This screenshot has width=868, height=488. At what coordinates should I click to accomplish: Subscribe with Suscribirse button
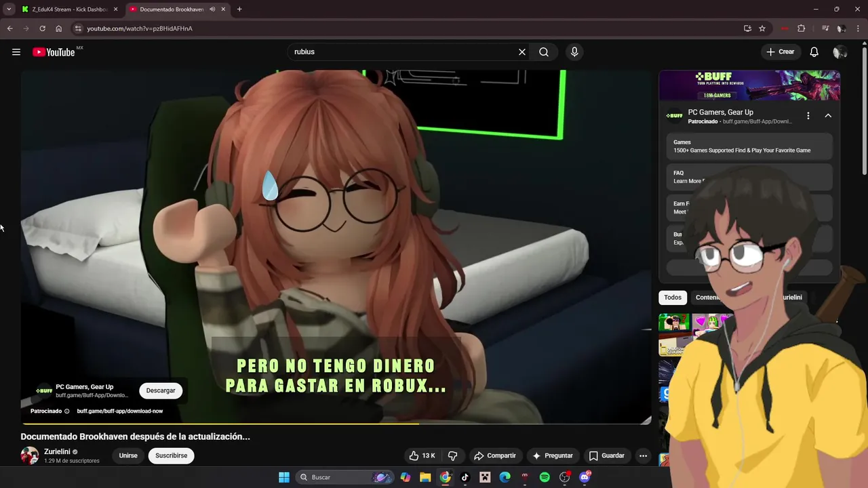(x=172, y=455)
